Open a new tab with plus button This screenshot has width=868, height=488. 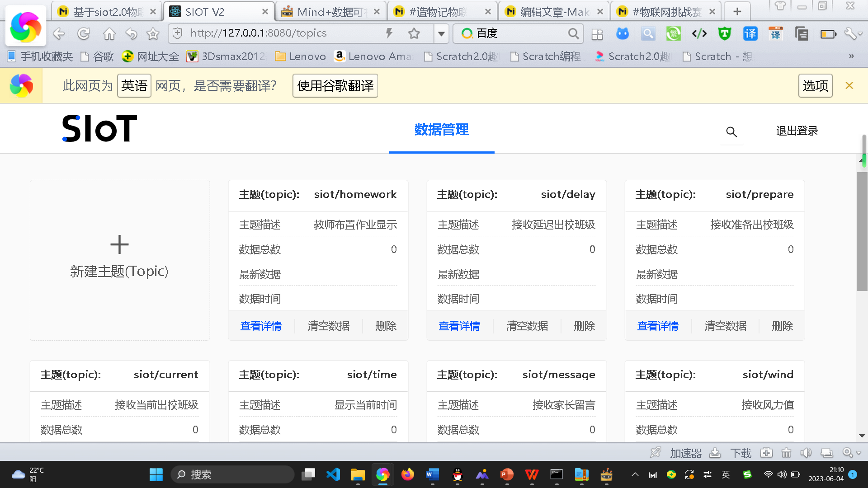(x=737, y=12)
